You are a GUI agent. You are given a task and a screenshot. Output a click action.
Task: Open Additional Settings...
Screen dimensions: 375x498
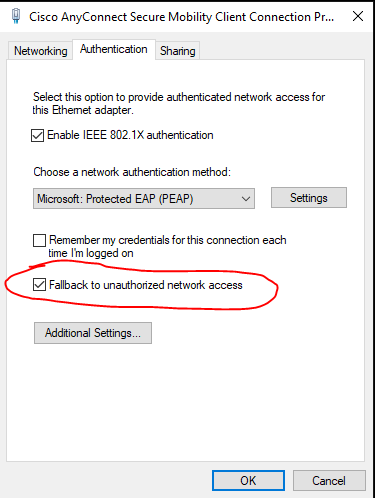point(93,333)
